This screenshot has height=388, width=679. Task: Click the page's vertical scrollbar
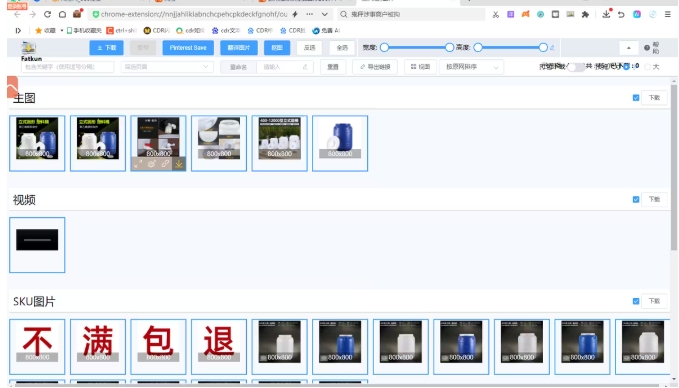click(x=674, y=167)
